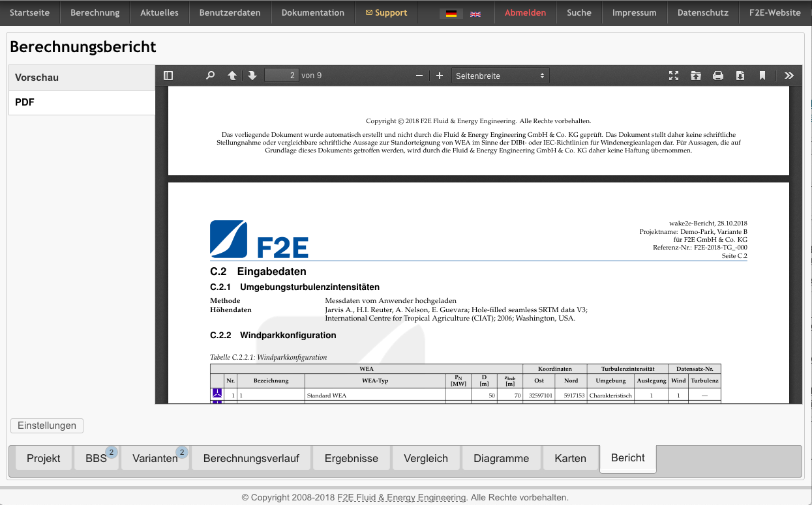Download the PDF report
812x505 pixels.
coord(740,76)
